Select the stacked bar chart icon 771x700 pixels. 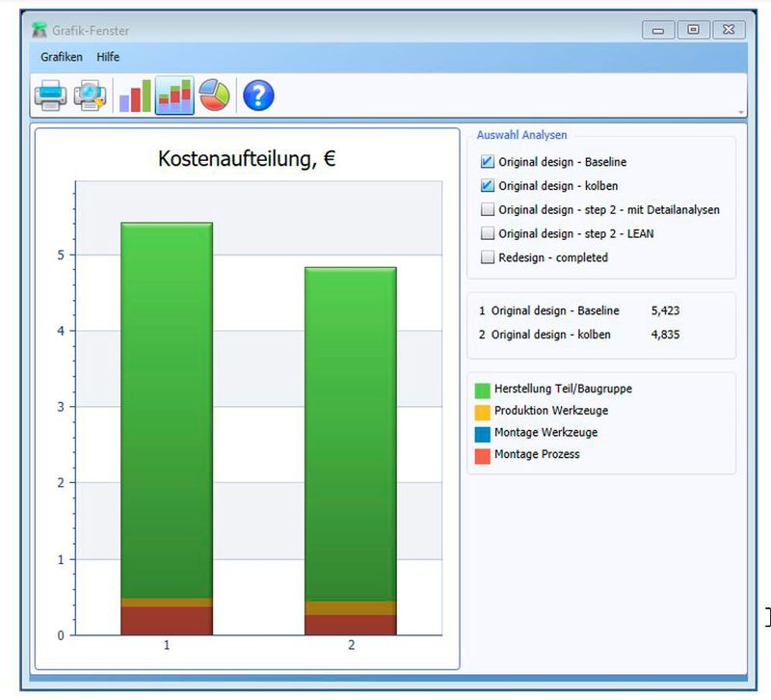(174, 95)
